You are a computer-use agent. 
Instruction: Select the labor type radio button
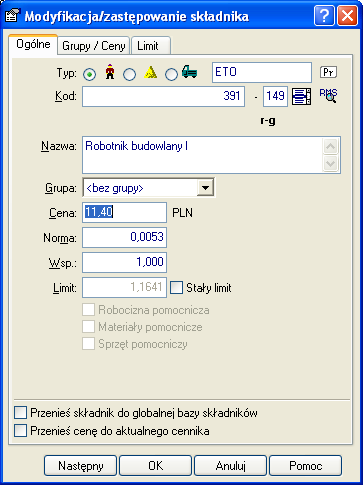pyautogui.click(x=89, y=74)
